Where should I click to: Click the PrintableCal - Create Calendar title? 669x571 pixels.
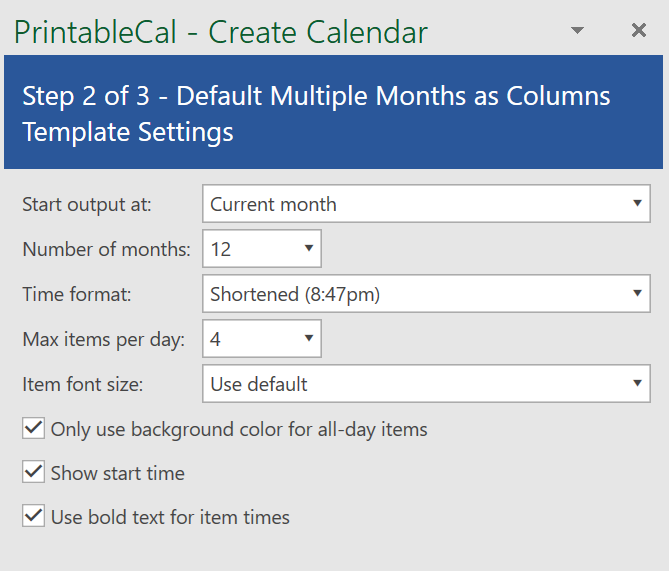[221, 32]
